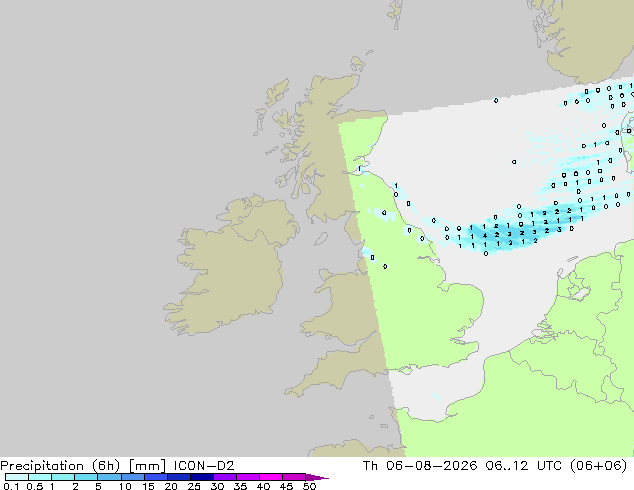The image size is (634, 490).
Task: Select the 5–10 mm legend color swatch
Action: pyautogui.click(x=109, y=477)
